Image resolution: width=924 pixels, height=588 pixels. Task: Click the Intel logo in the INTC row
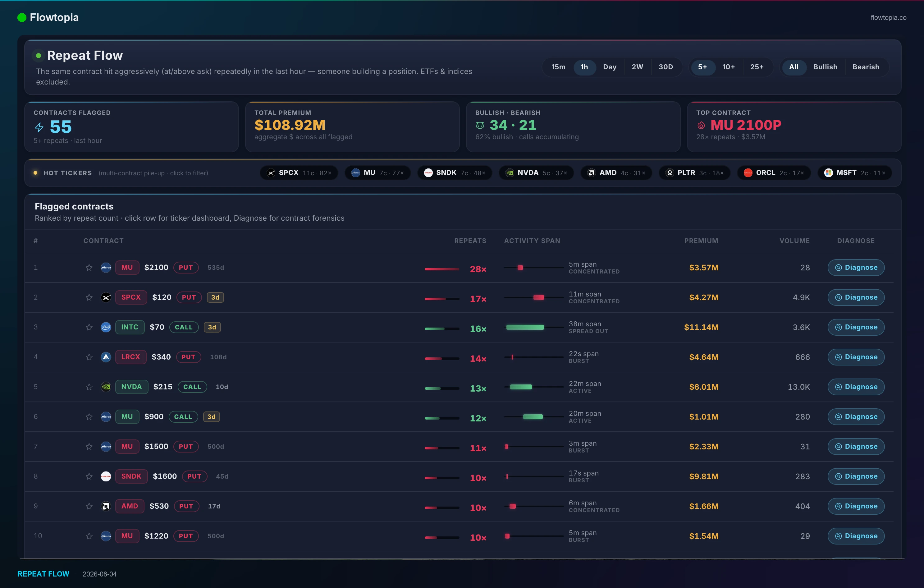pos(106,327)
